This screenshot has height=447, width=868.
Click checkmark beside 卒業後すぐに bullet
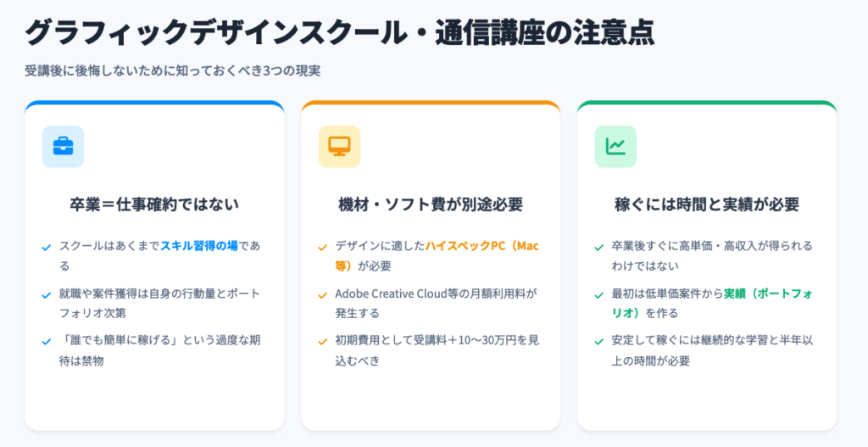tap(599, 247)
